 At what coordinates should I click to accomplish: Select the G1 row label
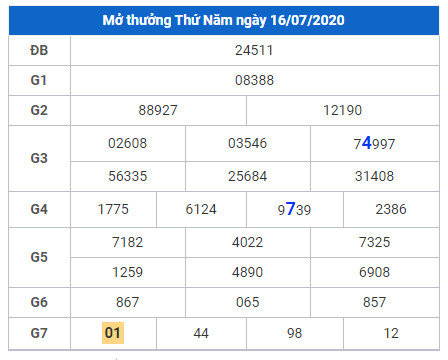[x=39, y=80]
